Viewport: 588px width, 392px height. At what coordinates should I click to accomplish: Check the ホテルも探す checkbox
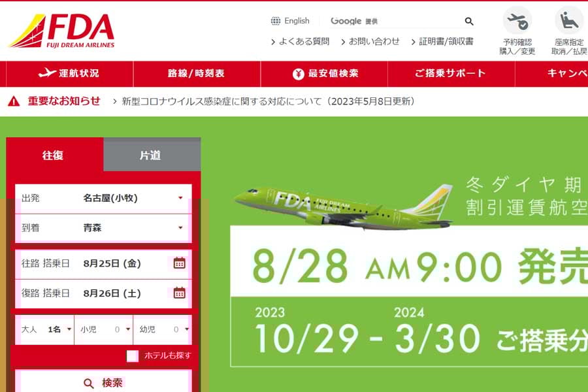(133, 355)
